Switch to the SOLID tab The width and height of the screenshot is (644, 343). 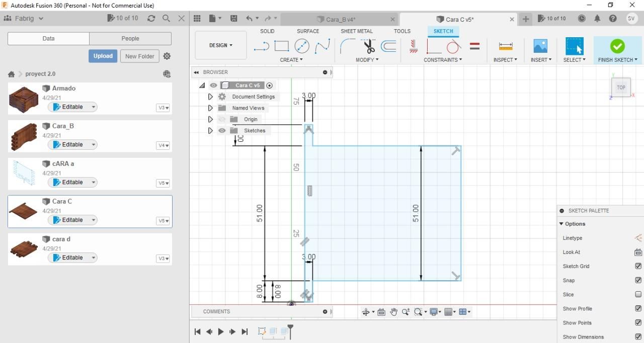click(267, 31)
